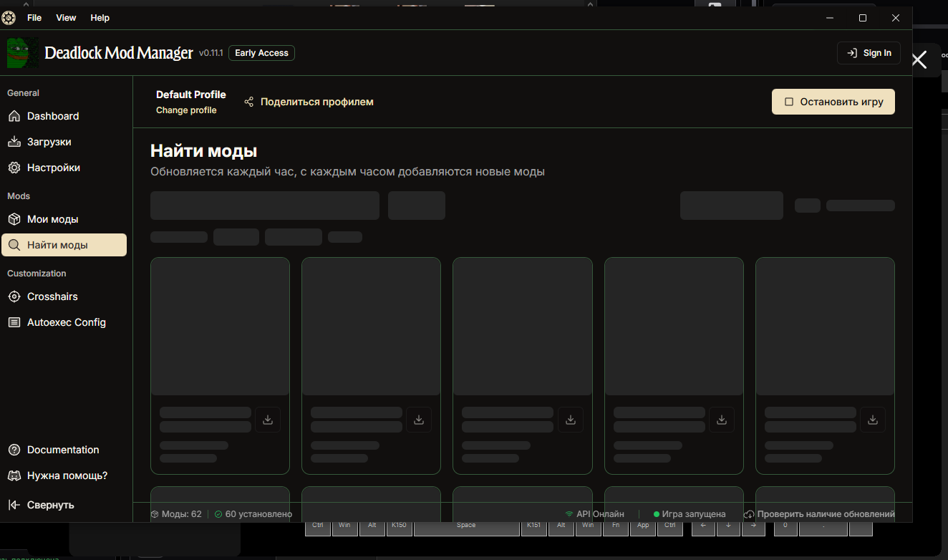Select the Найти моды search icon
Screen dimensions: 948x560
(14, 244)
